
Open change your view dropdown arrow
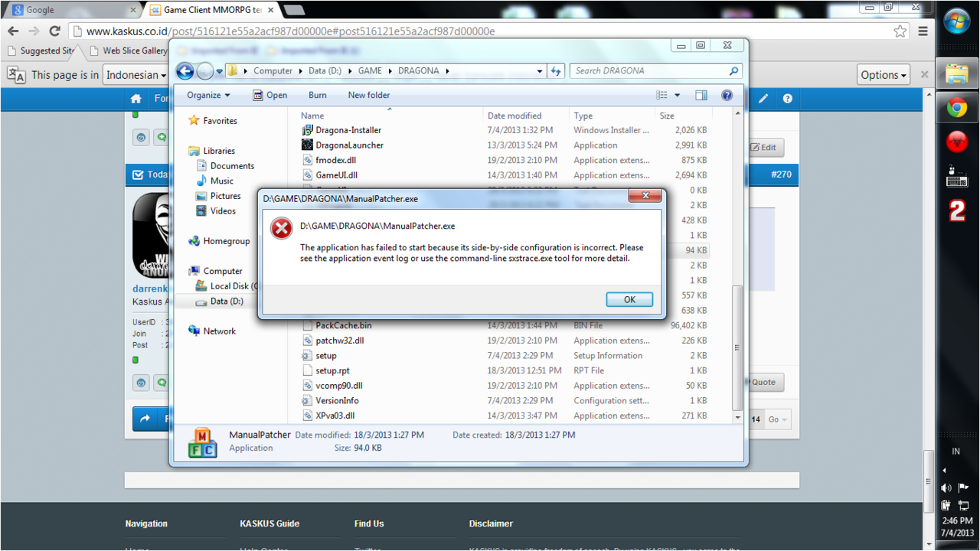(x=677, y=96)
